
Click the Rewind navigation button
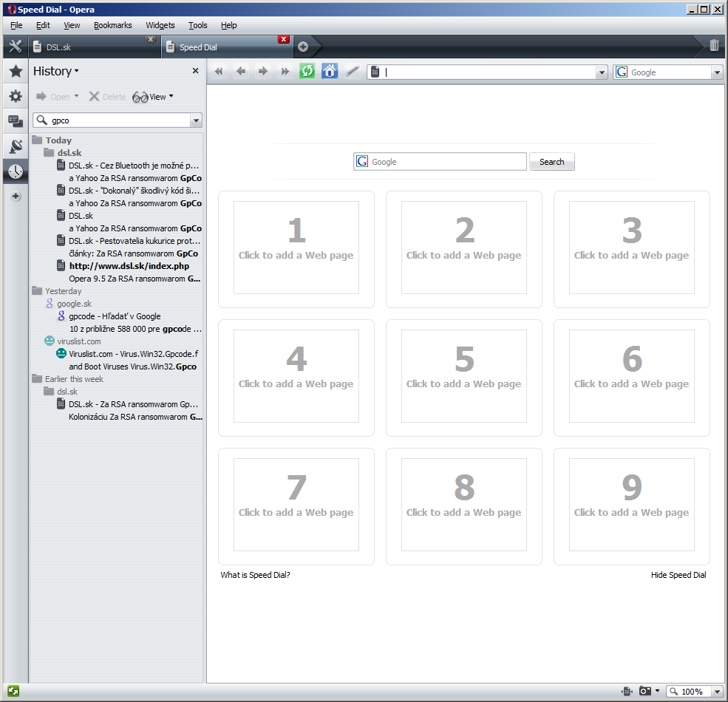click(x=219, y=72)
